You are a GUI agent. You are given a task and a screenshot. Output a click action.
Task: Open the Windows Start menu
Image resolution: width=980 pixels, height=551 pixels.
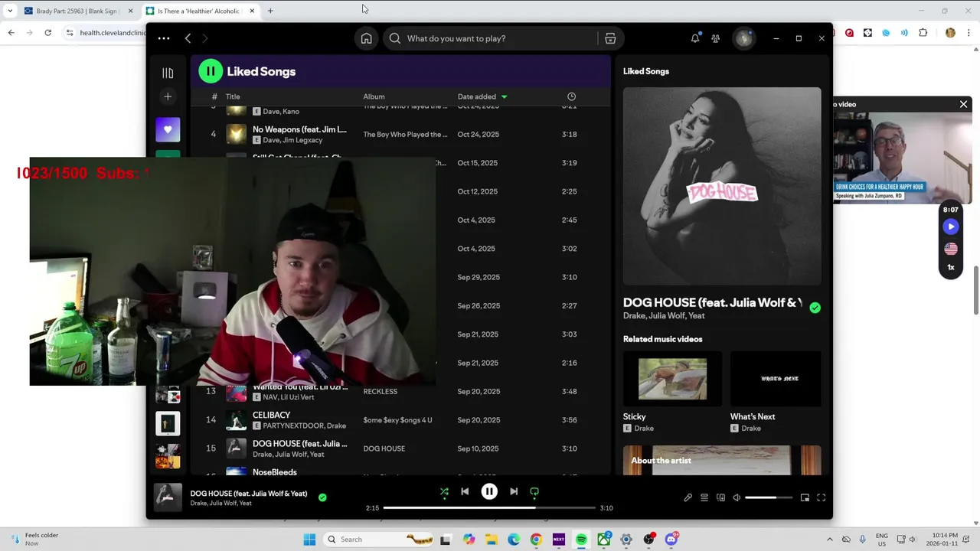(x=309, y=540)
